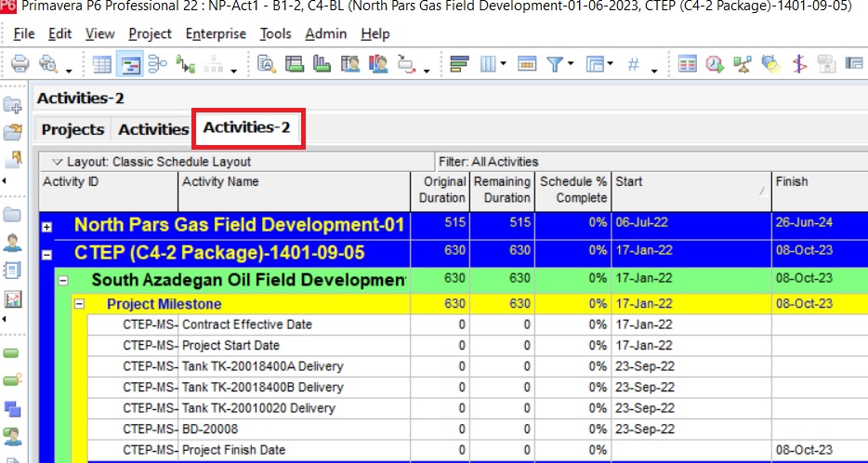
Task: Switch to the Projects tab
Action: 73,129
